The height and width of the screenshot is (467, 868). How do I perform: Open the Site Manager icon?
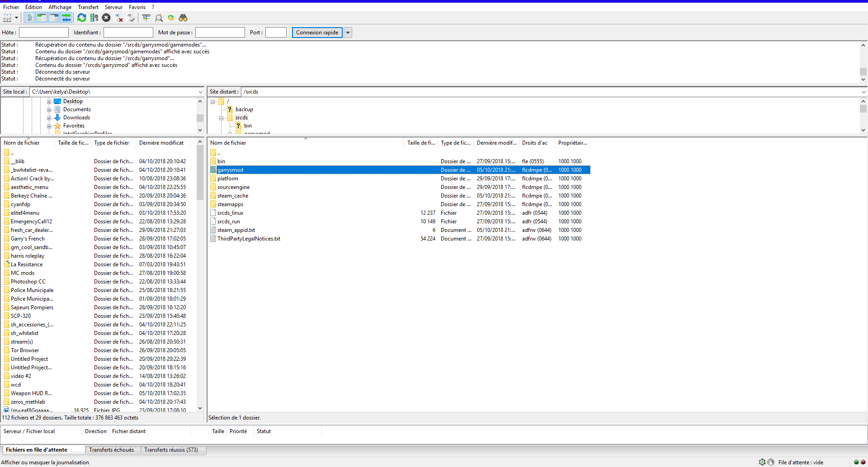click(x=7, y=18)
